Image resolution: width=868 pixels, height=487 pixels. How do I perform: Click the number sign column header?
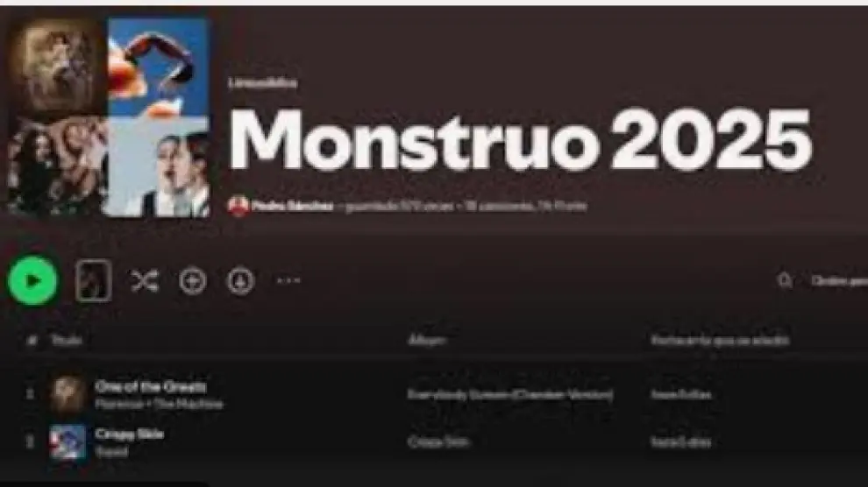(32, 341)
